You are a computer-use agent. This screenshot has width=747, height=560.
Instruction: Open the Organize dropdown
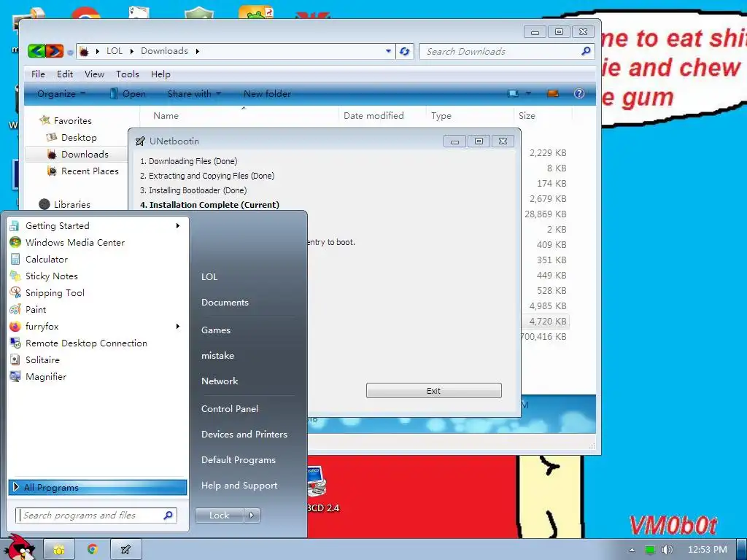[x=61, y=94]
